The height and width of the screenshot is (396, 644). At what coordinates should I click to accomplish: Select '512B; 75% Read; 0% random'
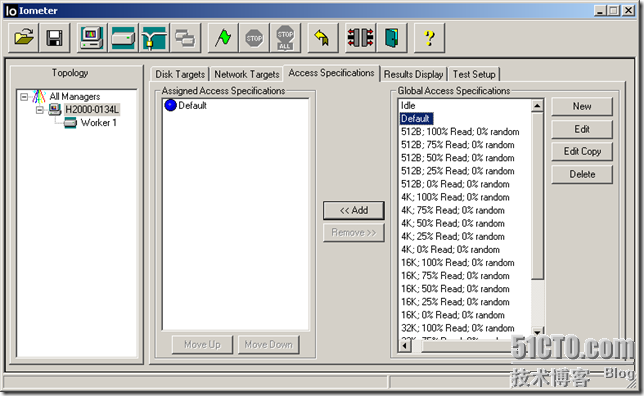click(458, 145)
